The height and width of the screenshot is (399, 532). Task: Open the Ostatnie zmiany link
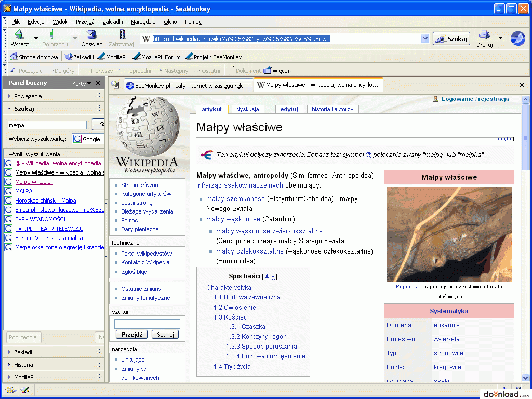pyautogui.click(x=141, y=289)
